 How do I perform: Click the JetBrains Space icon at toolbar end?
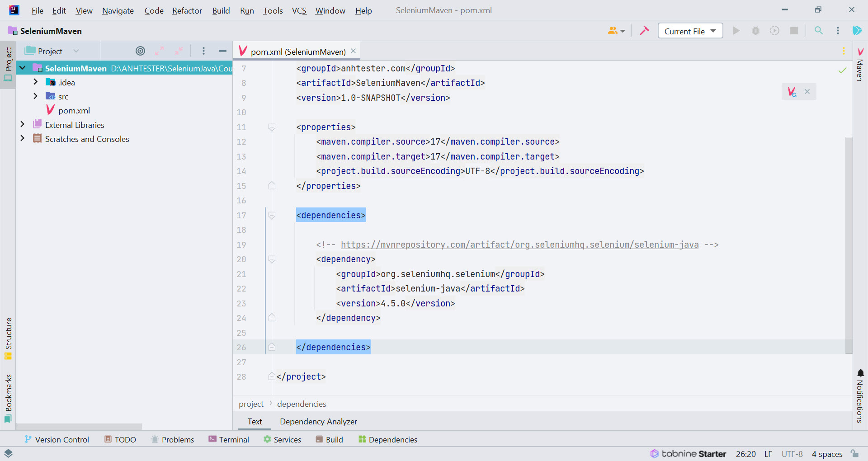857,31
